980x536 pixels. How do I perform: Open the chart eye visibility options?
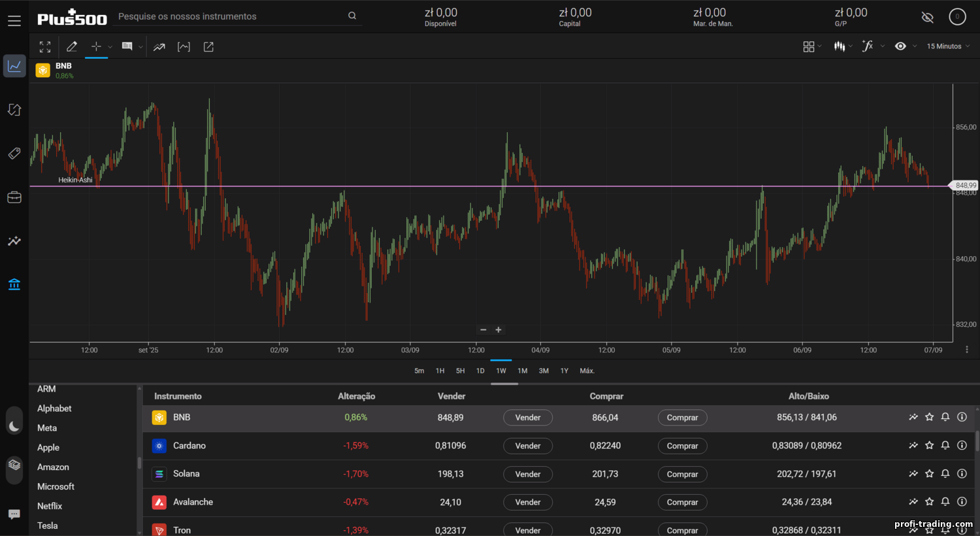900,46
